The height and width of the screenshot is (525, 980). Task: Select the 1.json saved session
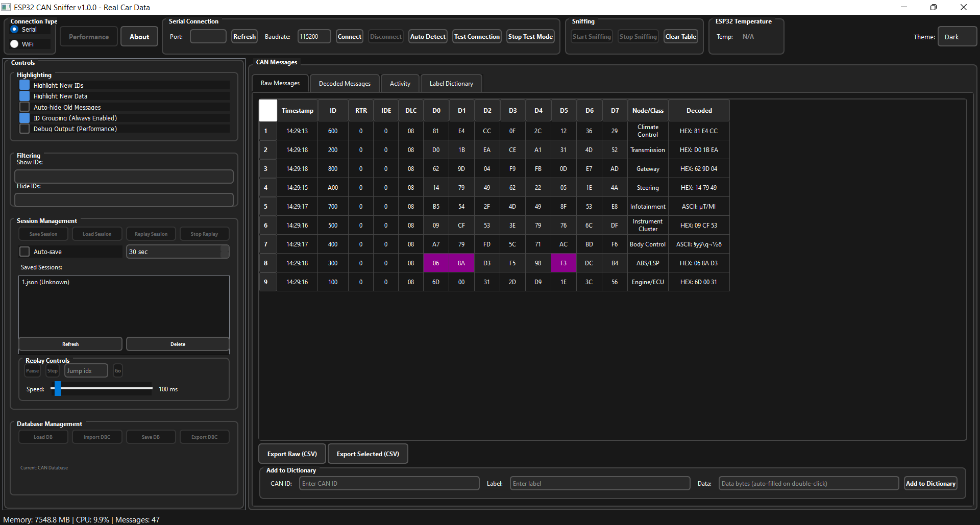tap(45, 282)
